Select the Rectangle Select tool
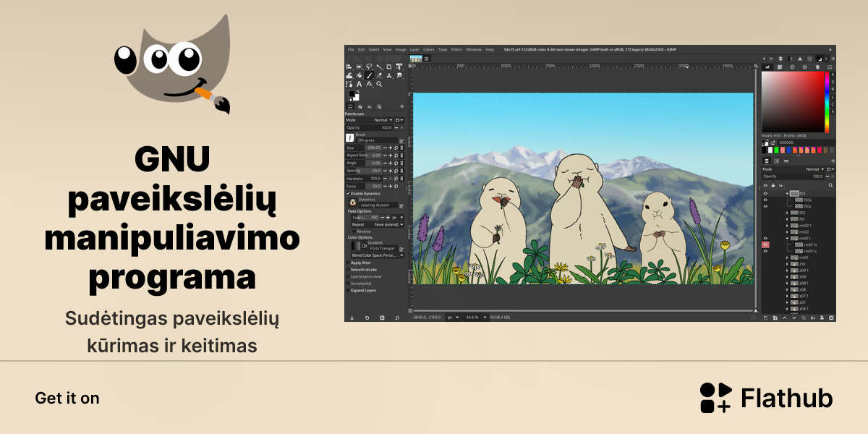The height and width of the screenshot is (434, 868). point(359,67)
